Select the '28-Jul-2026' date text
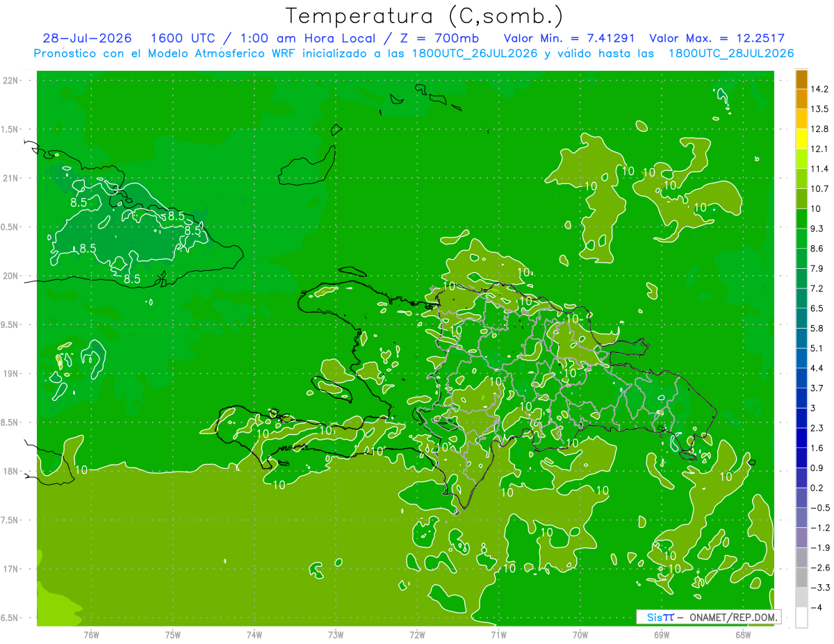The image size is (834, 644). pos(87,38)
